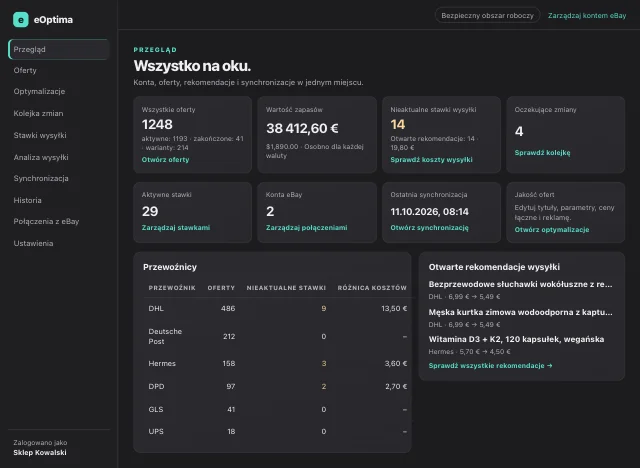640x468 pixels.
Task: Click the 3,60 € cost difference cell
Action: (x=396, y=364)
